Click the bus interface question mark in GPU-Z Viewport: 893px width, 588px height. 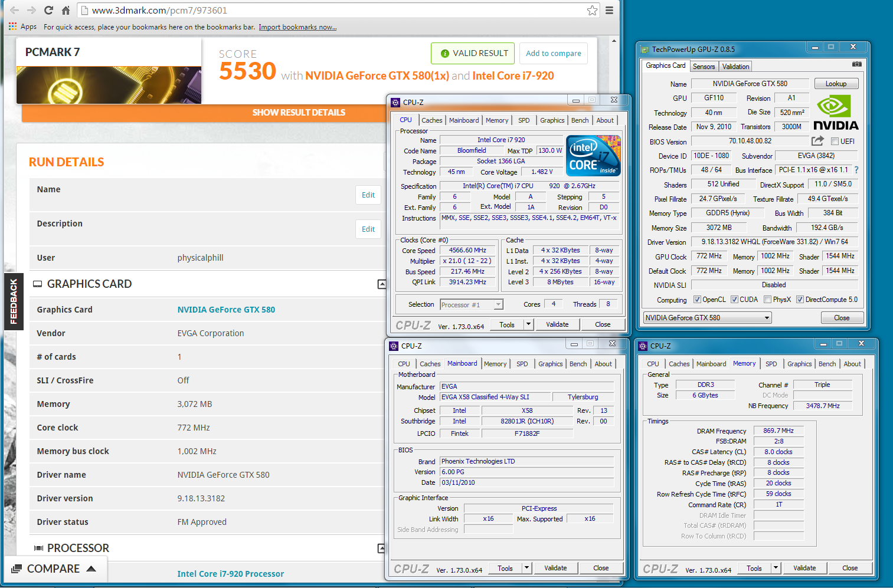pyautogui.click(x=856, y=170)
